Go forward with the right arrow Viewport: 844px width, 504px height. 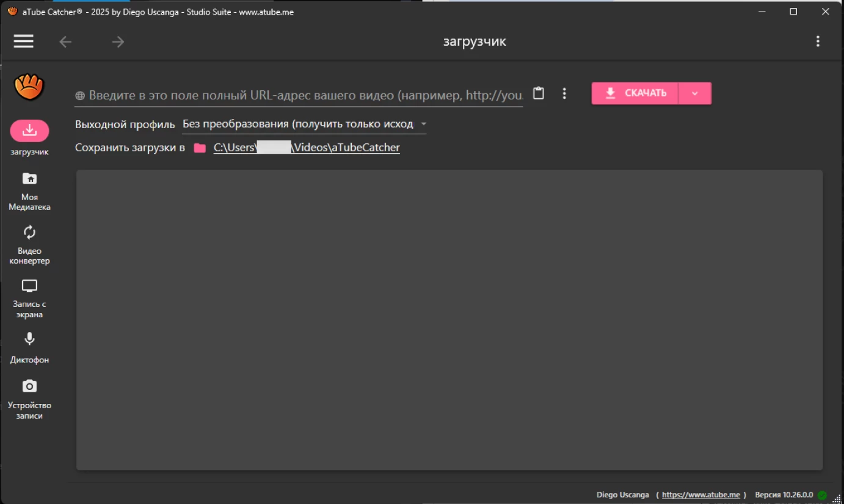click(x=118, y=41)
